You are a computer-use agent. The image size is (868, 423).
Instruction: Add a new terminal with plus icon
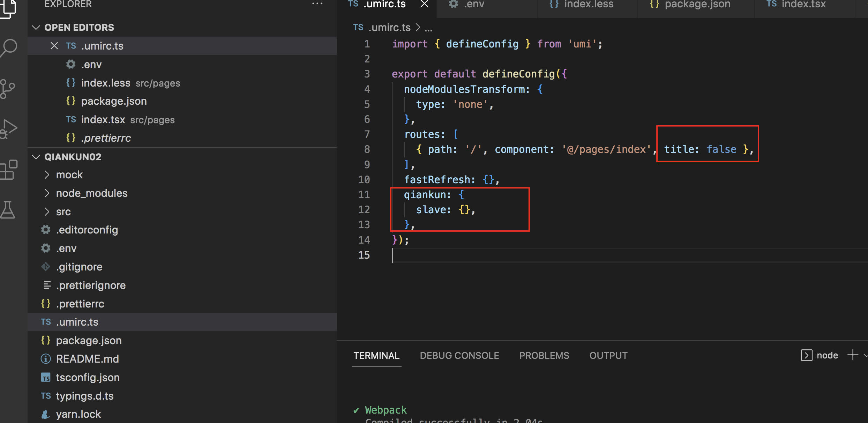(852, 355)
